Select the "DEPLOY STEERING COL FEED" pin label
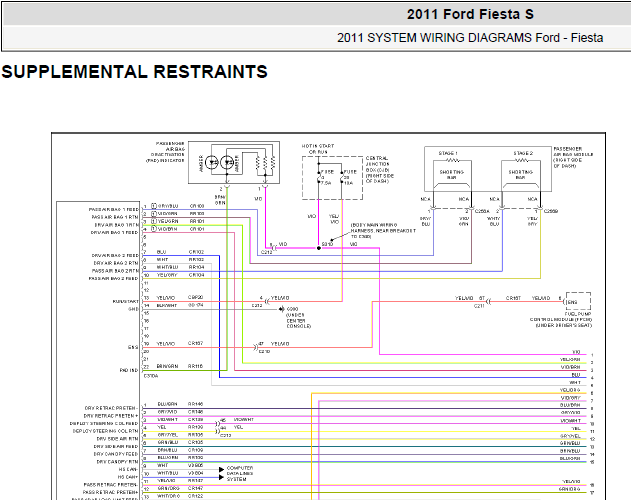This screenshot has height=500, width=631. [104, 424]
